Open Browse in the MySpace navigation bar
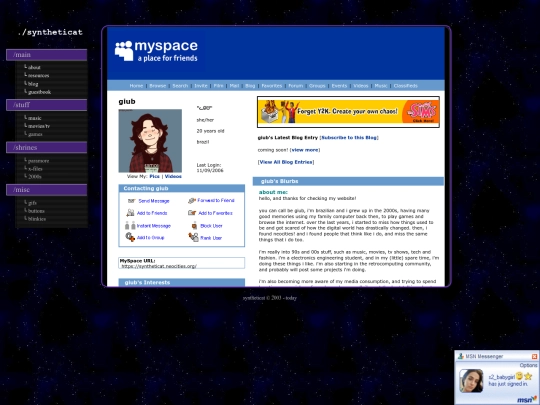Screen dimensions: 540x405 coord(158,86)
